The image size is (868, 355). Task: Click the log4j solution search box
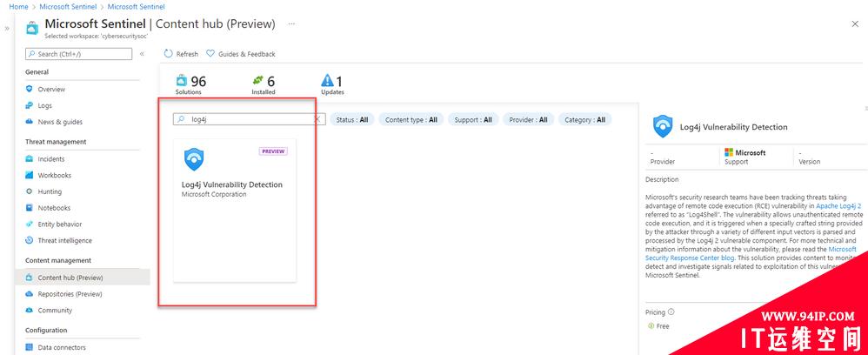(x=249, y=119)
